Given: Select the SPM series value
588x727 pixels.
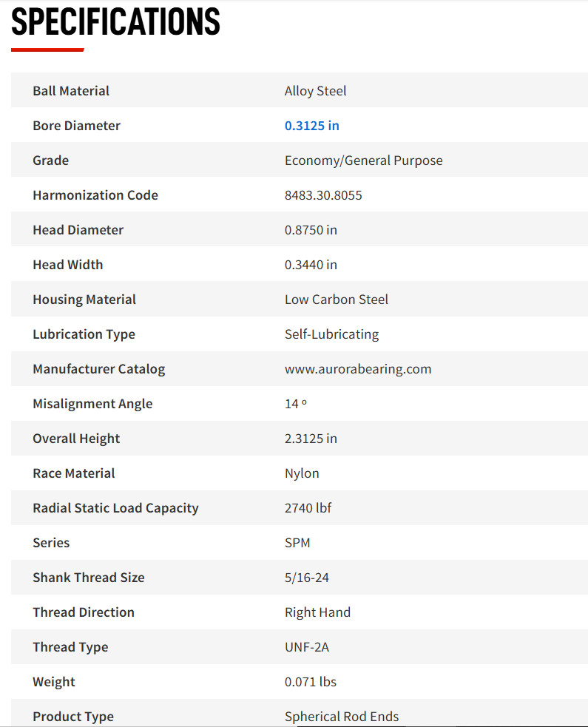Looking at the screenshot, I should (x=297, y=543).
